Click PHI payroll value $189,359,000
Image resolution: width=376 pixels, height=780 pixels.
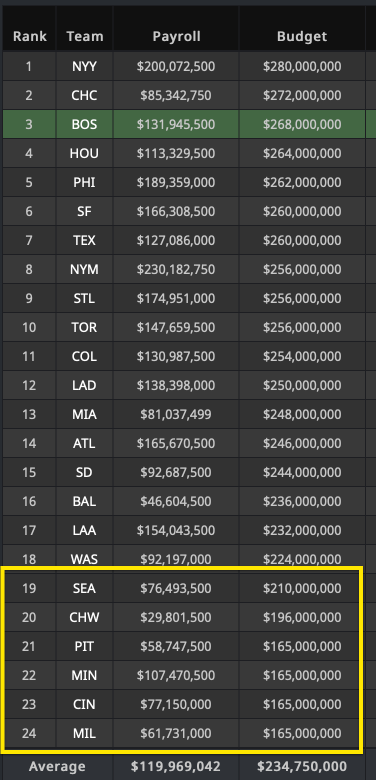tap(176, 182)
